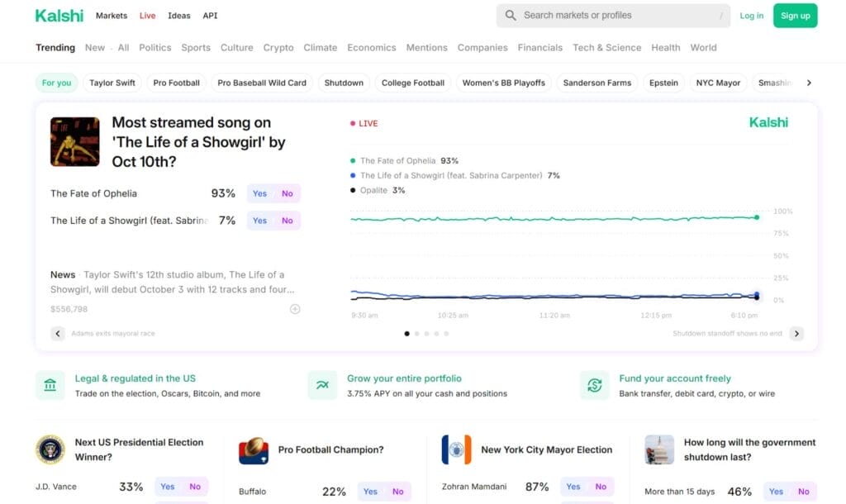Click the Kalshi logo in the header
This screenshot has width=846, height=504.
(x=59, y=16)
